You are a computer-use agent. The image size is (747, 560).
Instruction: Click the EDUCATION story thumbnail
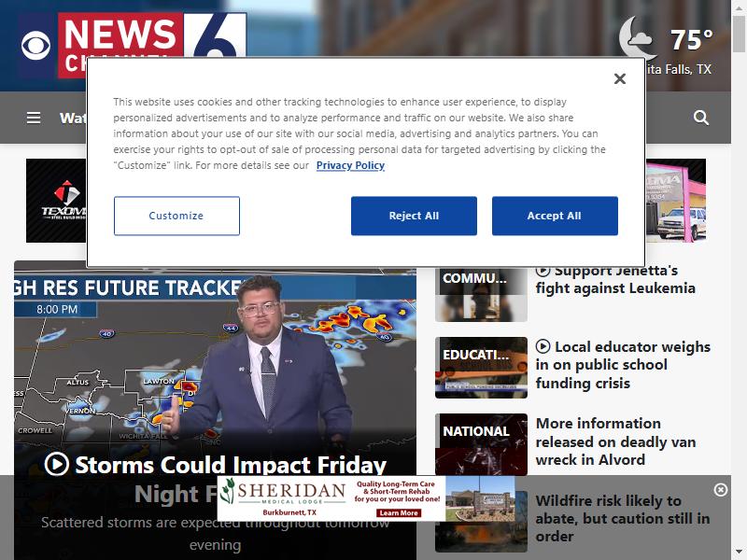click(x=481, y=368)
